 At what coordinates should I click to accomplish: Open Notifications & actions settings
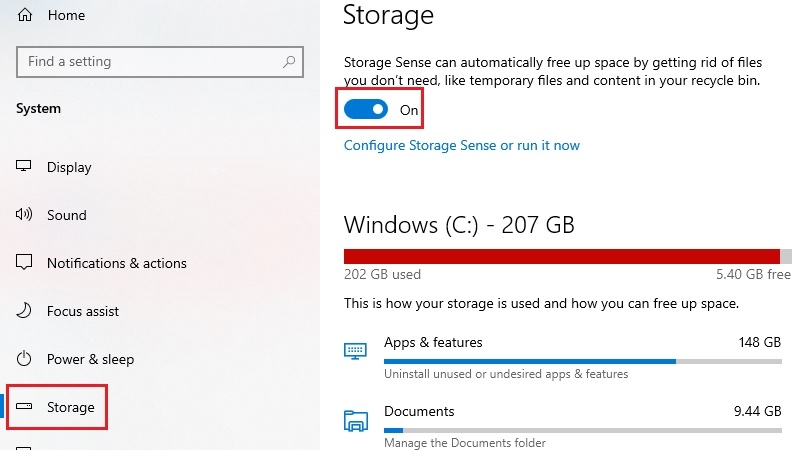tap(117, 263)
